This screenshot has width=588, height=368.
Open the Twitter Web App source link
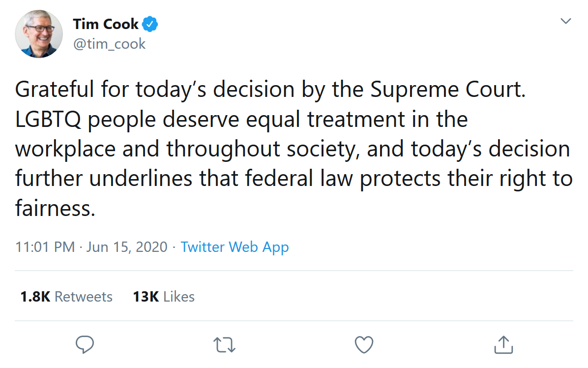click(x=235, y=246)
